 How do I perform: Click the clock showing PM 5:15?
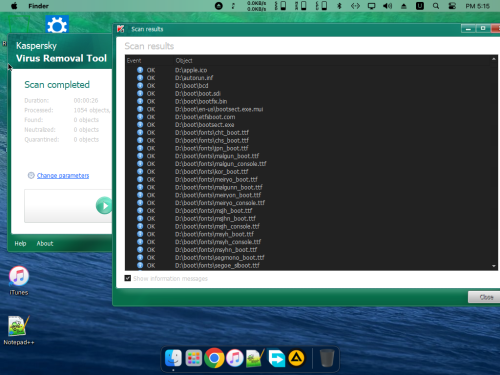[477, 6]
